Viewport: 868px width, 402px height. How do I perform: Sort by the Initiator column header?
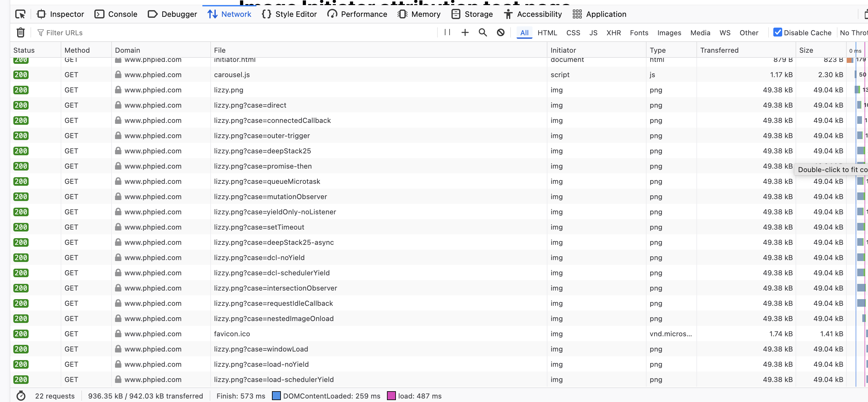pos(596,50)
